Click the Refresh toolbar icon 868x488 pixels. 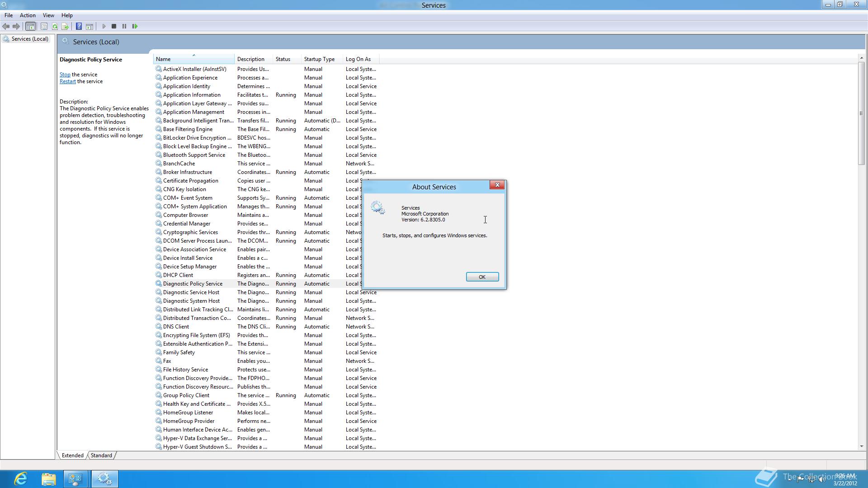click(x=55, y=26)
